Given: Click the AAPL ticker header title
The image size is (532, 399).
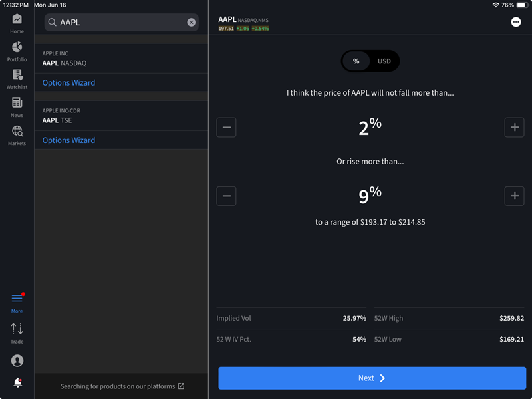Looking at the screenshot, I should point(227,19).
